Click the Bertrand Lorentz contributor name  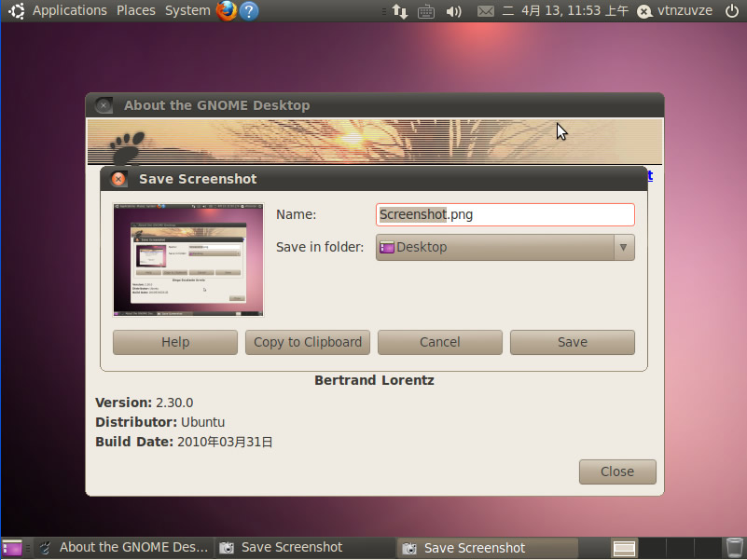click(x=375, y=380)
